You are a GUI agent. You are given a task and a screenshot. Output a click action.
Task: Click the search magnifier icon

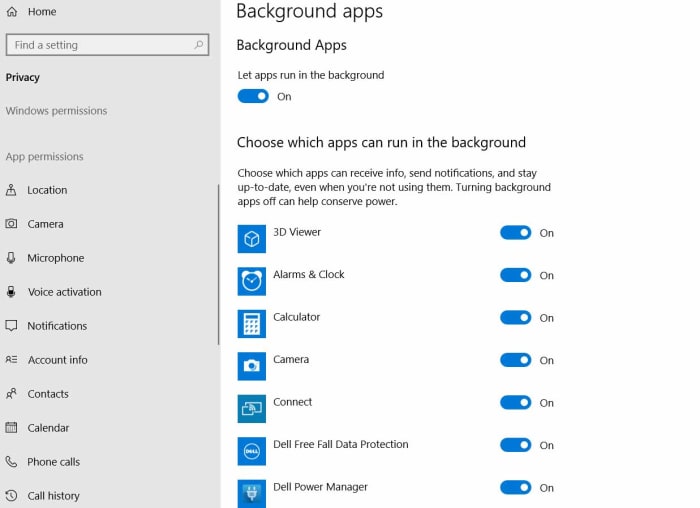200,45
